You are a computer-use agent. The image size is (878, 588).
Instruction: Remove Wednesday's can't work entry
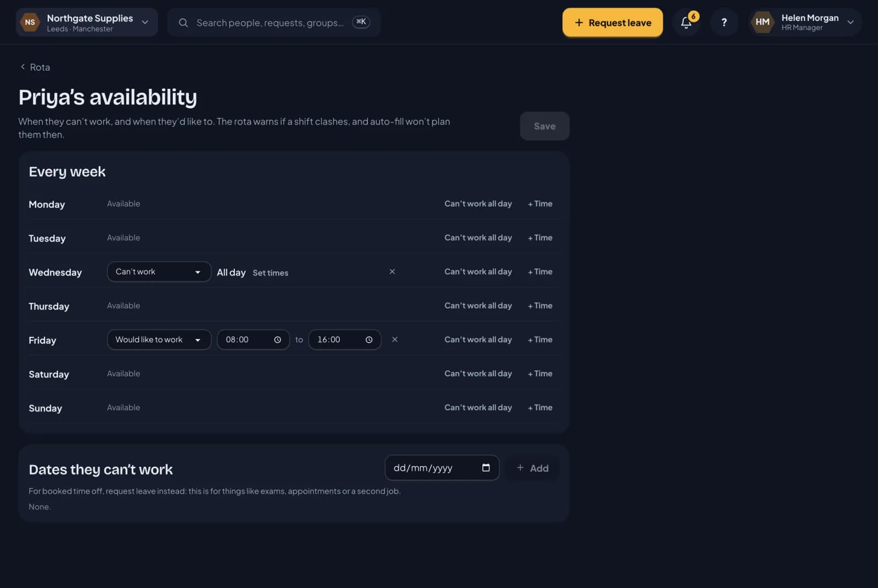[x=392, y=272]
